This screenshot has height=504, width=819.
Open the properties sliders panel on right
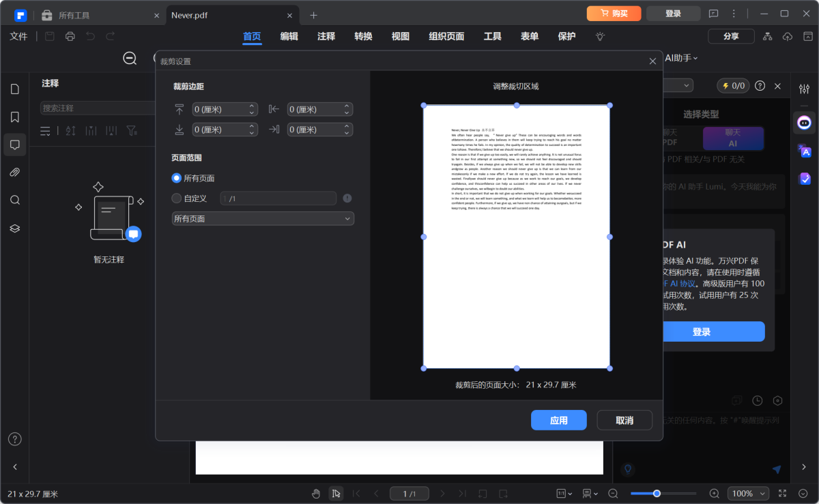804,88
